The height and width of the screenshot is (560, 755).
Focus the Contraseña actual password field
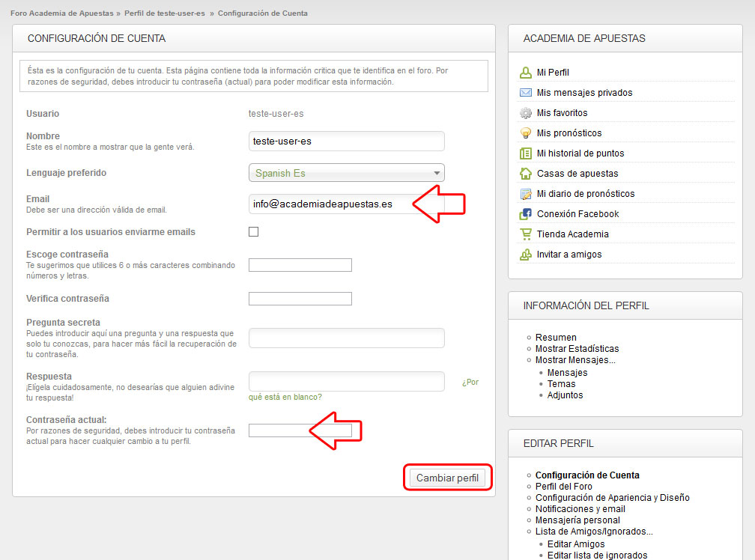[x=277, y=430]
